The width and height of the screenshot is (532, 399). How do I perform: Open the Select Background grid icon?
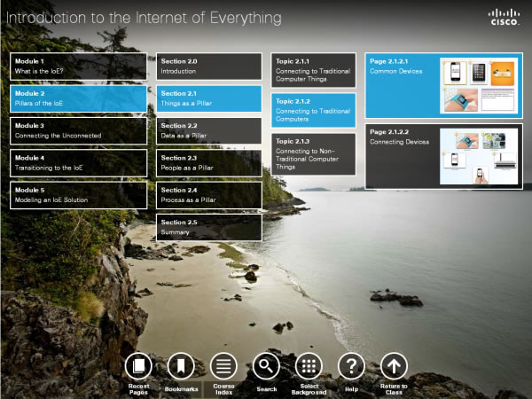(309, 365)
